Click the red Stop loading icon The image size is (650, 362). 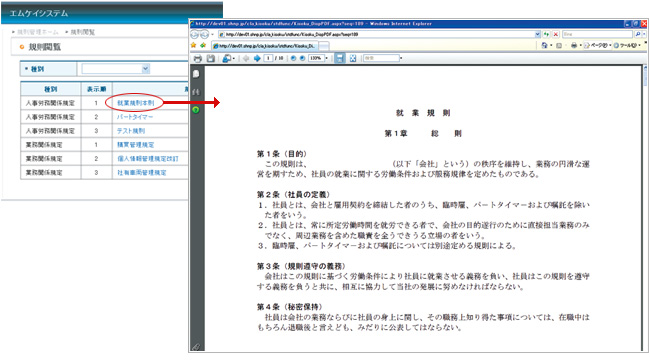pos(555,34)
